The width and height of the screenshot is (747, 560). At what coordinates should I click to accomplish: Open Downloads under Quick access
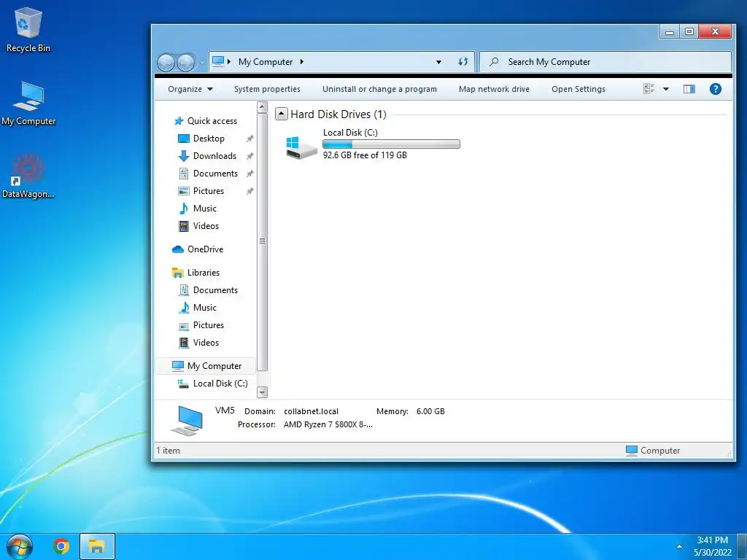tap(214, 156)
